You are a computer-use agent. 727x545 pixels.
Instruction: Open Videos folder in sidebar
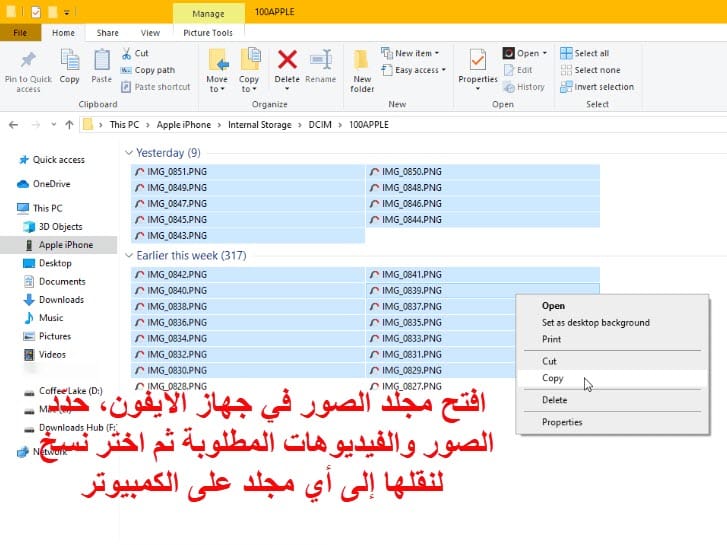coord(45,354)
